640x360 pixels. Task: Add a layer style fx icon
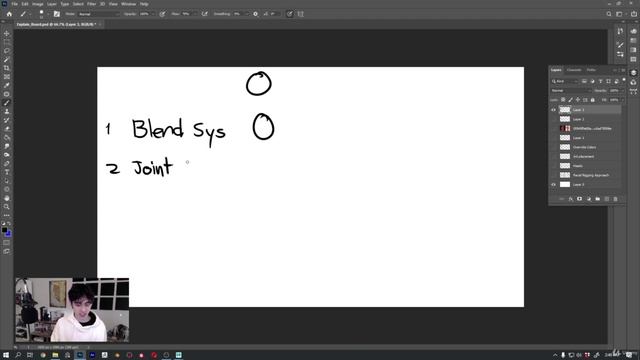click(571, 199)
